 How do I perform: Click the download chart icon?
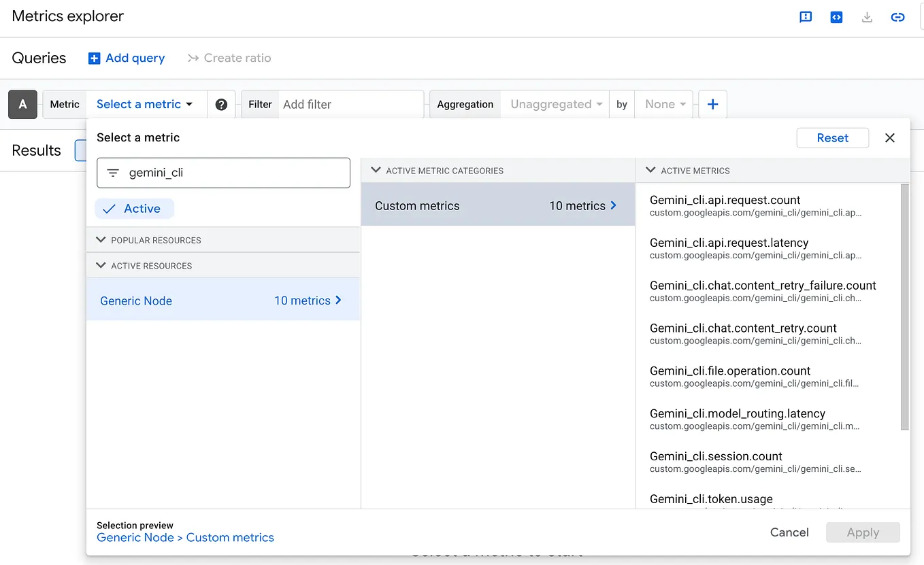[x=867, y=17]
